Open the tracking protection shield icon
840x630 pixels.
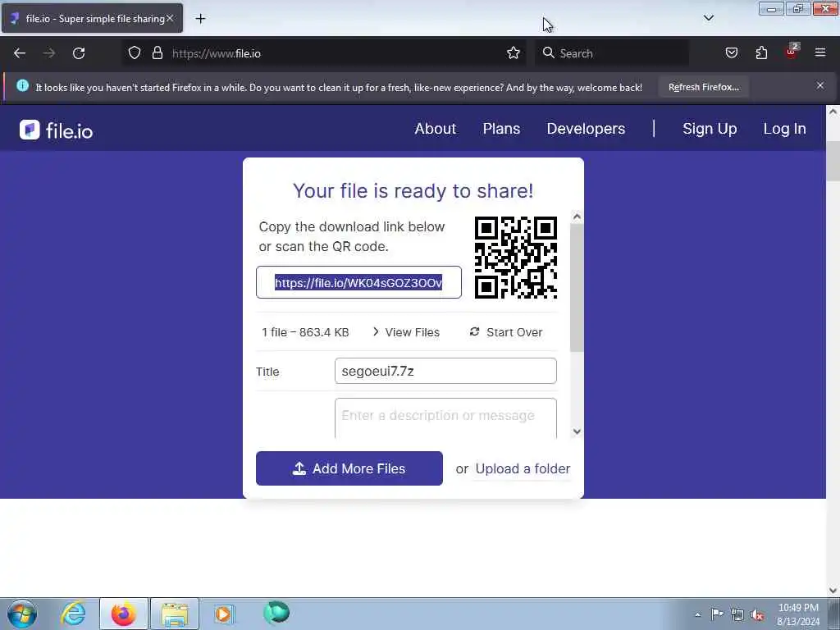click(x=135, y=53)
